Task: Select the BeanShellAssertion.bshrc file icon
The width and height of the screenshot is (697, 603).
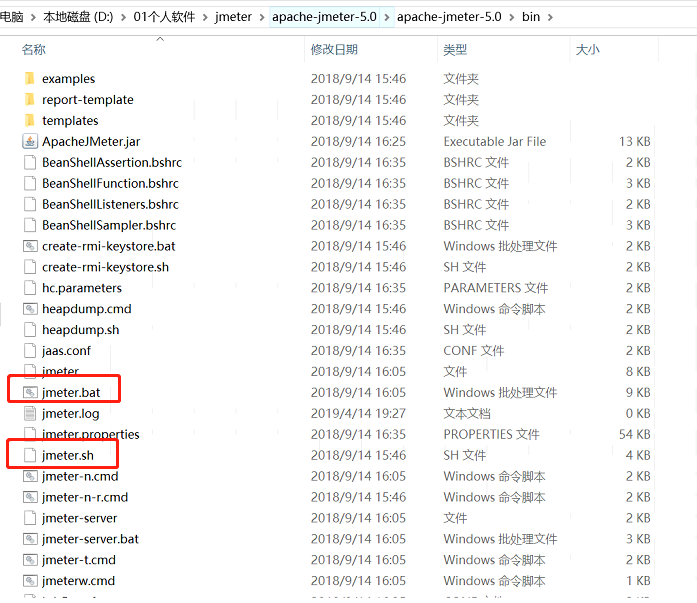Action: click(x=30, y=162)
